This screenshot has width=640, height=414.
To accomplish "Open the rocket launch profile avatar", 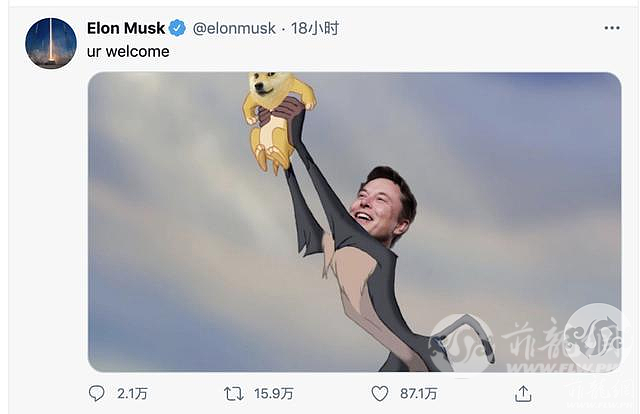I will click(51, 43).
